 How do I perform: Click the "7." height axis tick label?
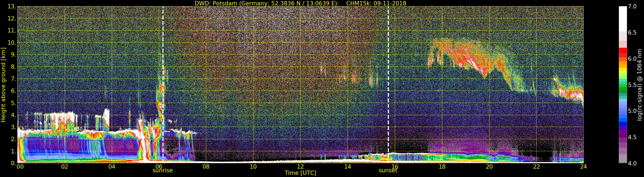coord(13,79)
